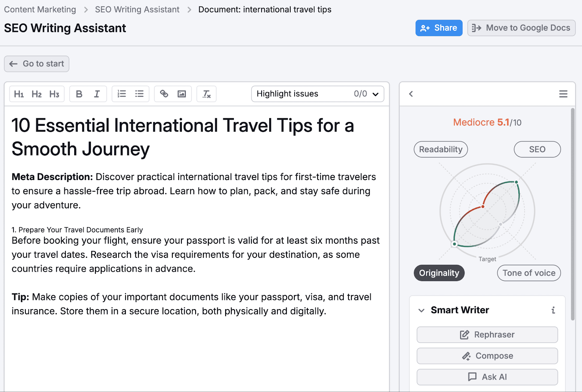Open the Rephraser tool

[x=487, y=335]
